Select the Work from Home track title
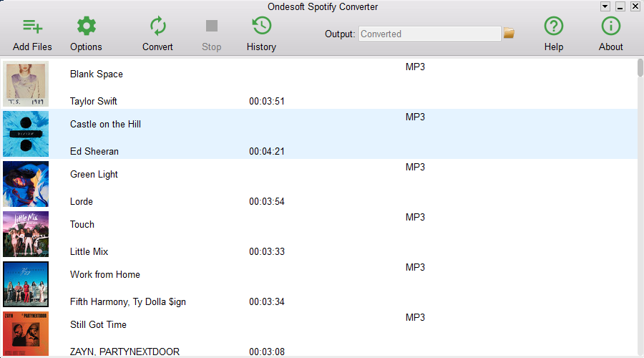The image size is (644, 358). coord(105,274)
